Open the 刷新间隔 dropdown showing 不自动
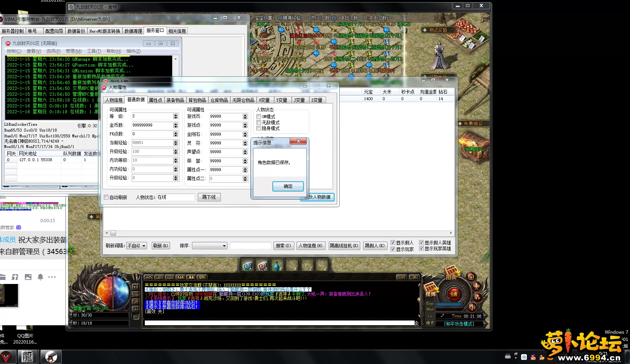 137,246
